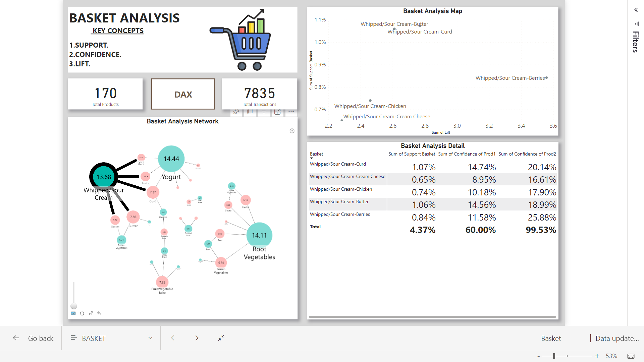Sort by Basket column header arrow
The image size is (644, 362).
[x=312, y=158]
